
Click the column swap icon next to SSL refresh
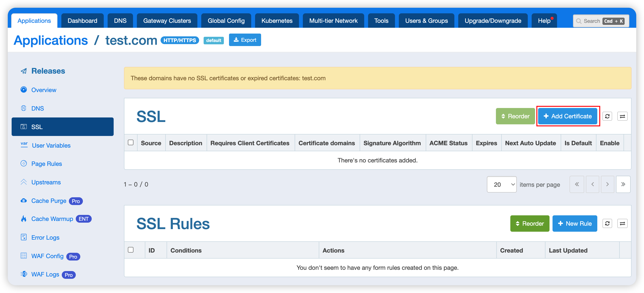(622, 116)
